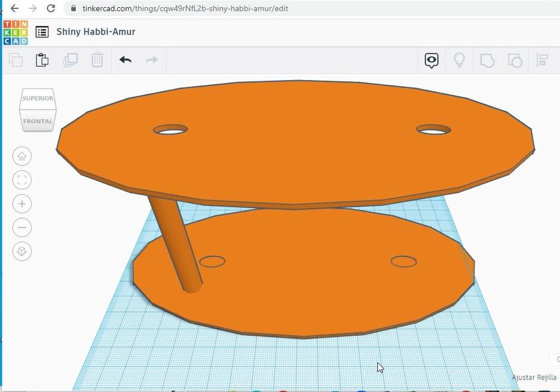
Task: Go forward in the browser
Action: [x=32, y=8]
